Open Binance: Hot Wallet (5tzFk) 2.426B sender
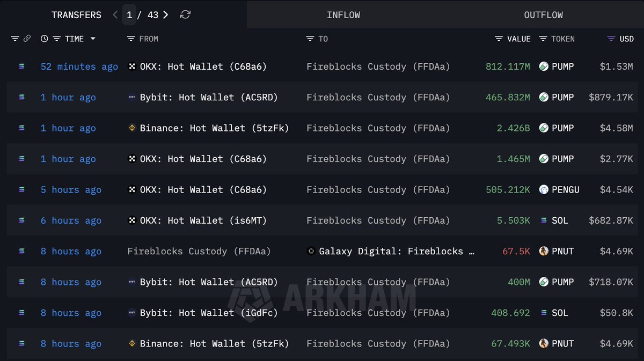The image size is (644, 361). point(214,128)
